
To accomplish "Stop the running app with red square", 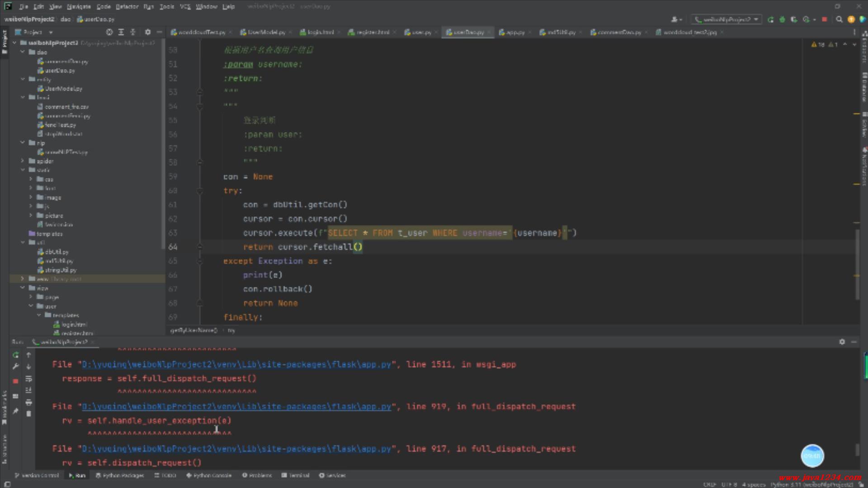I will coord(824,19).
